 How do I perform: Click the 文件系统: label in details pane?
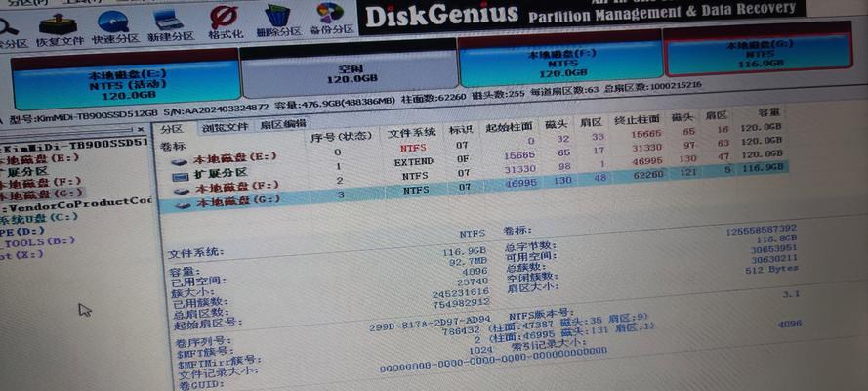tap(196, 253)
